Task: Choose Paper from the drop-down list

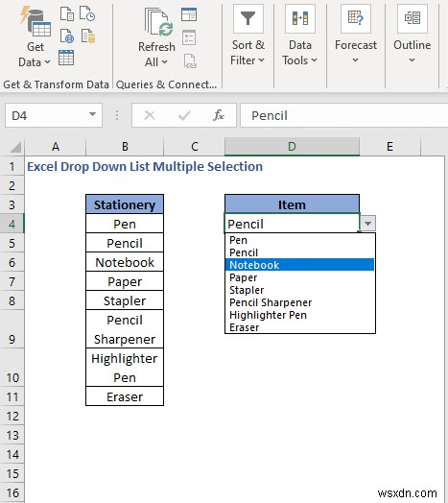Action: click(x=300, y=277)
